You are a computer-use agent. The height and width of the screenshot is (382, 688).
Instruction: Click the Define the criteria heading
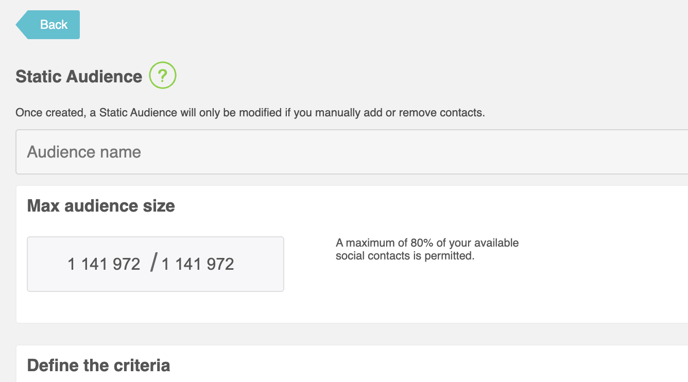pos(99,365)
